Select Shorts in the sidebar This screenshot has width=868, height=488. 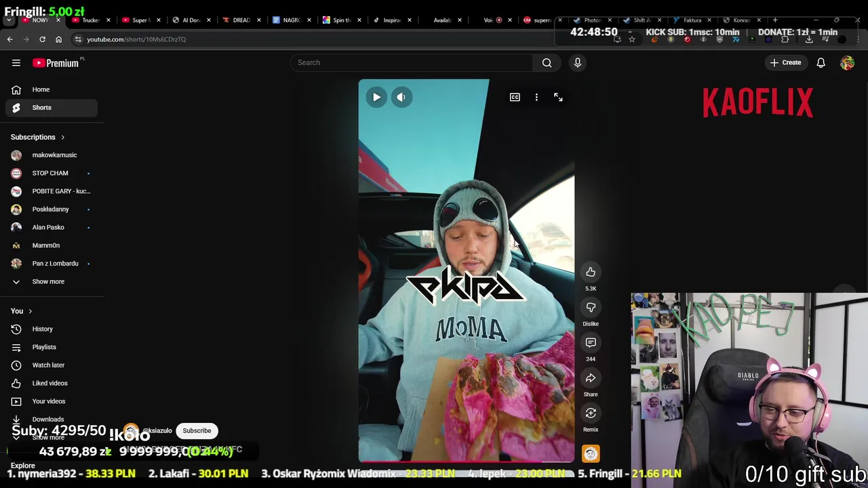point(52,108)
